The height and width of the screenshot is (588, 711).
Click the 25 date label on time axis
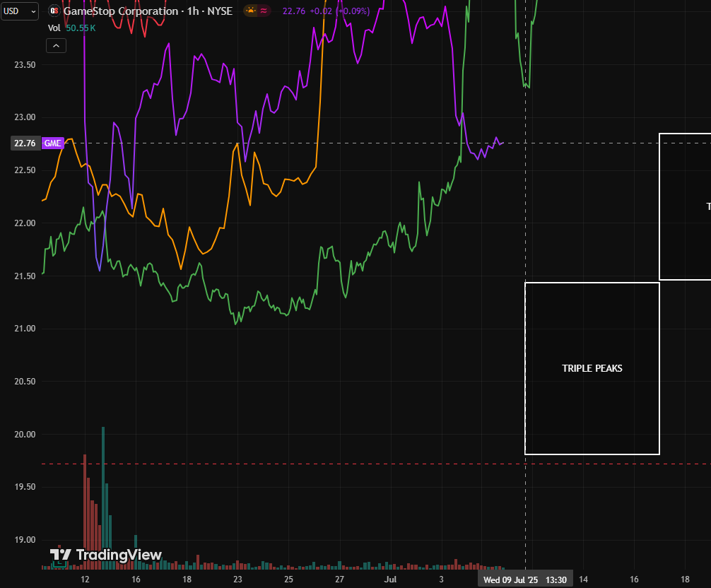coord(289,580)
